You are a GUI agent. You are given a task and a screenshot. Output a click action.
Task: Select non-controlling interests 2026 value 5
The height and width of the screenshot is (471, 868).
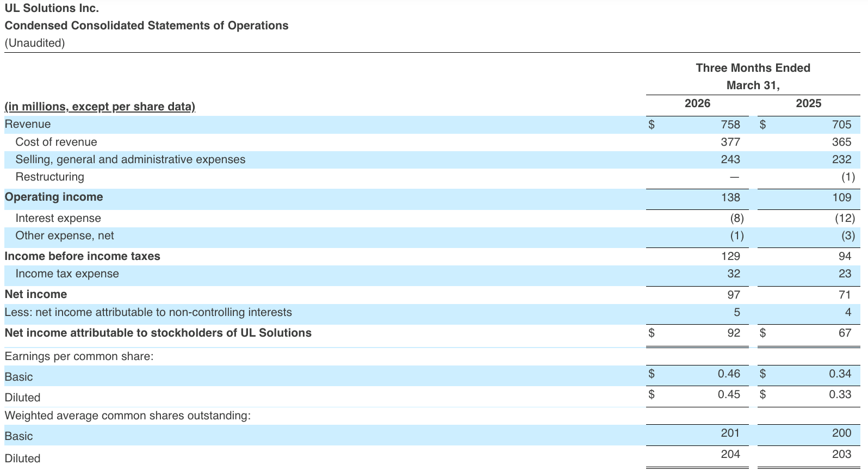click(x=737, y=312)
